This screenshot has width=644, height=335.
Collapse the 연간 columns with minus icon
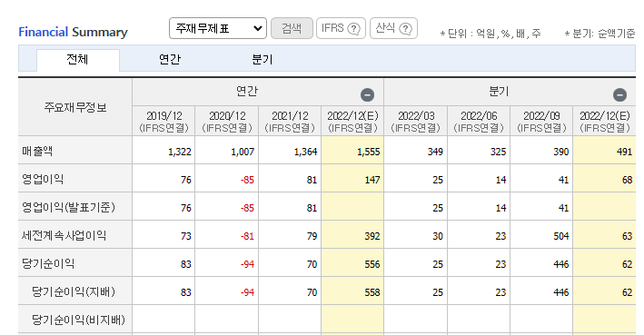coord(367,94)
